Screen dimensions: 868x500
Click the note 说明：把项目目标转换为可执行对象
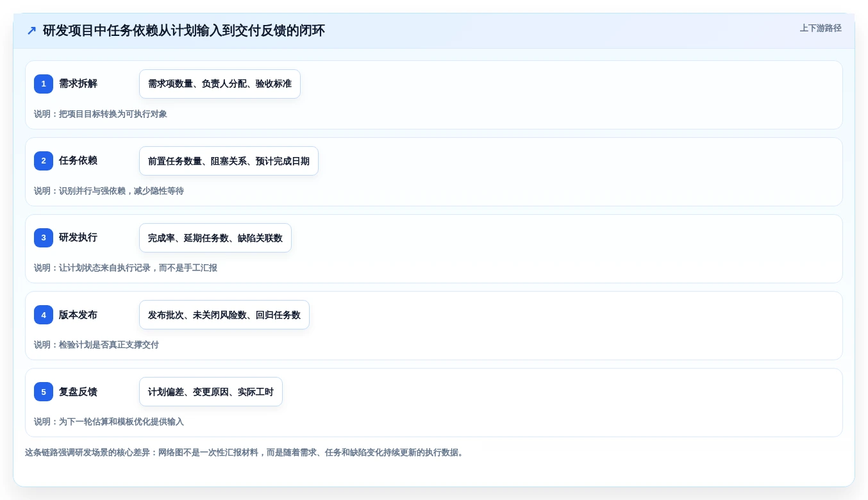[101, 114]
